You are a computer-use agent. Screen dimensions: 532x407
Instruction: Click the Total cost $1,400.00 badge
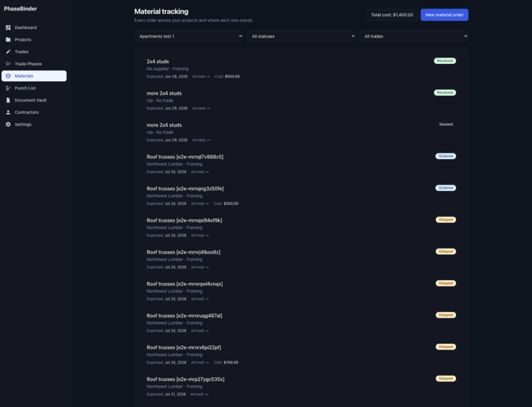pos(392,15)
